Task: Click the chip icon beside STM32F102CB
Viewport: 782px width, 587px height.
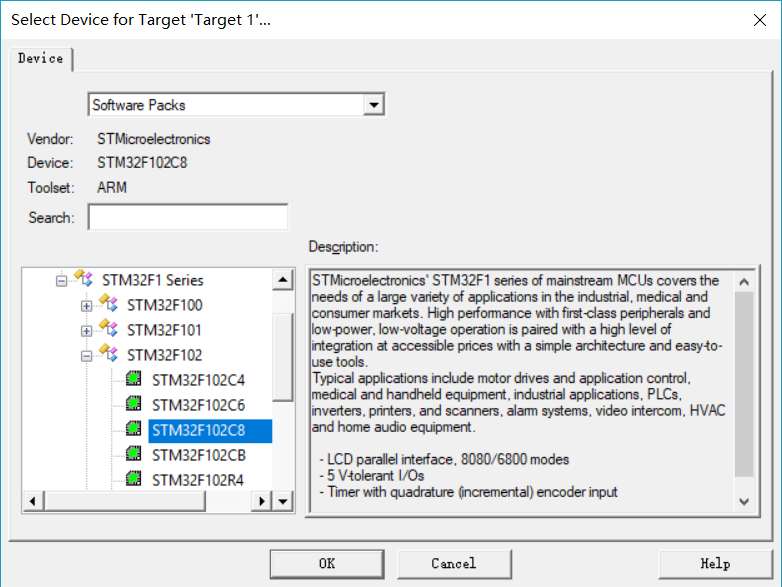Action: [134, 453]
